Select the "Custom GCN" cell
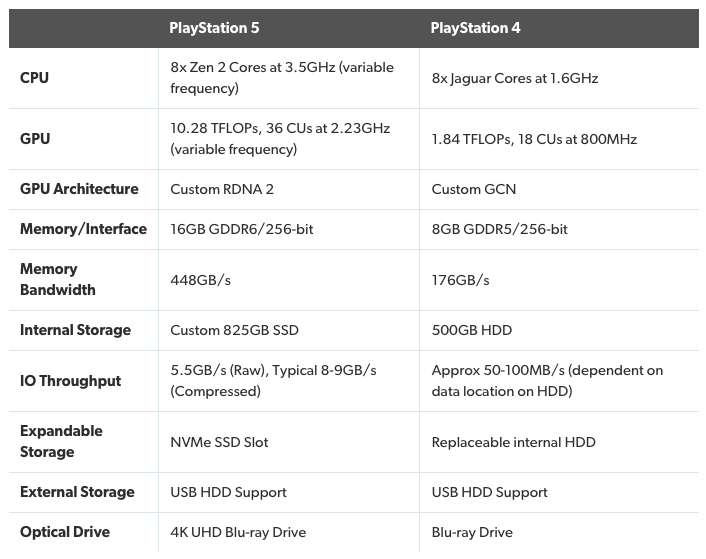Screen dimensions: 706x559 coord(474,189)
